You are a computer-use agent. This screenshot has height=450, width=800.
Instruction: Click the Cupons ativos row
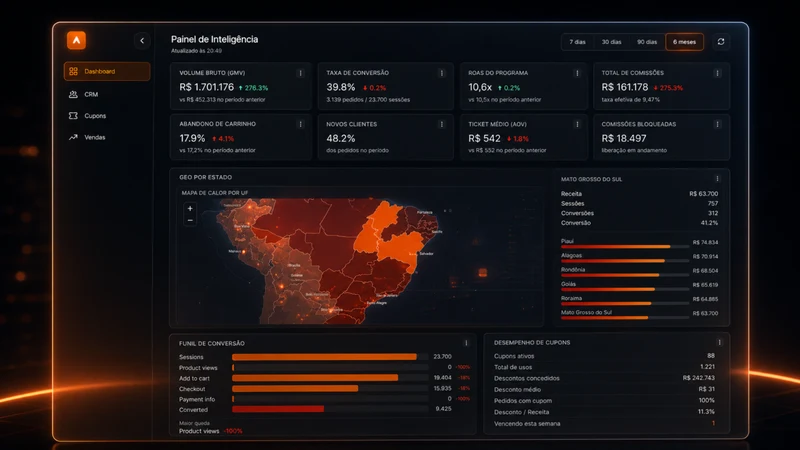604,356
